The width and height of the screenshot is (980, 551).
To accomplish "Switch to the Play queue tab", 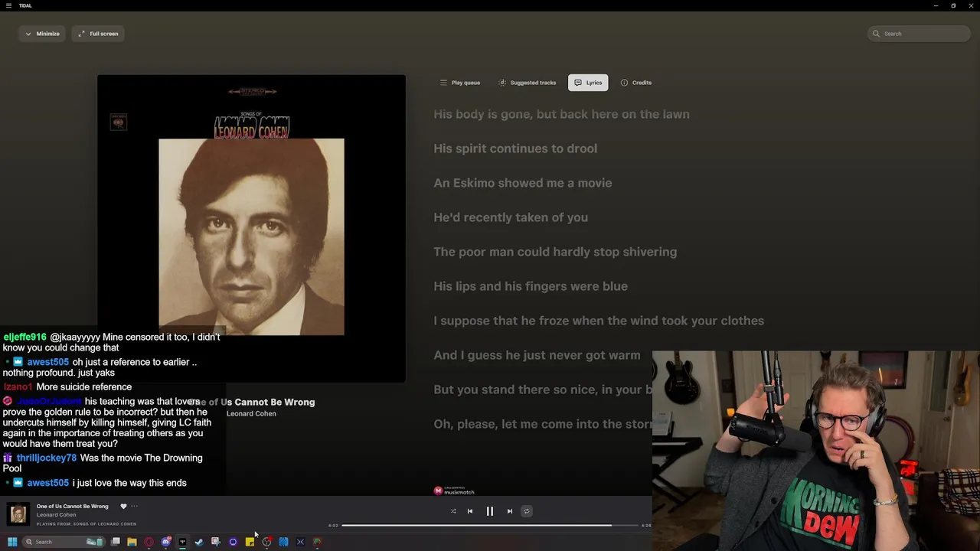I will (x=459, y=83).
